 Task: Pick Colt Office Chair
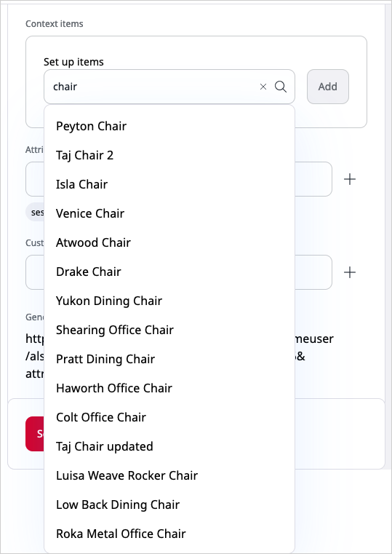169,417
